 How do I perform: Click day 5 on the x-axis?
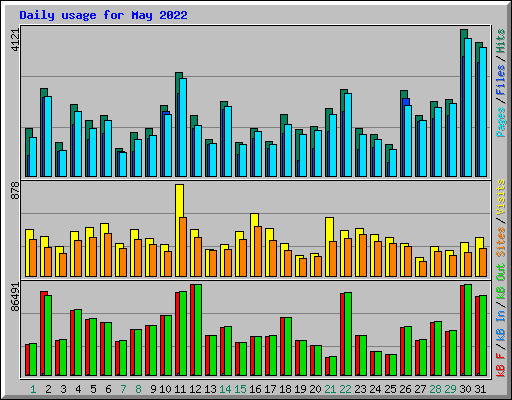pos(93,389)
